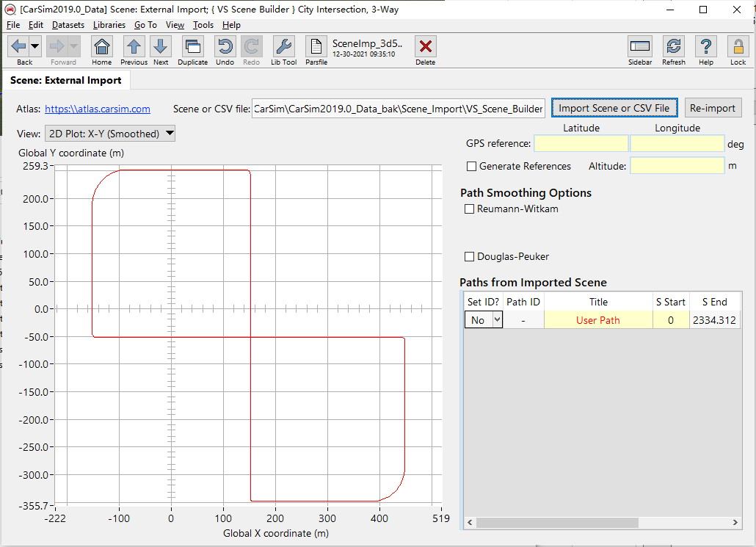Click the S Start value 0
Image resolution: width=756 pixels, height=547 pixels.
(671, 320)
